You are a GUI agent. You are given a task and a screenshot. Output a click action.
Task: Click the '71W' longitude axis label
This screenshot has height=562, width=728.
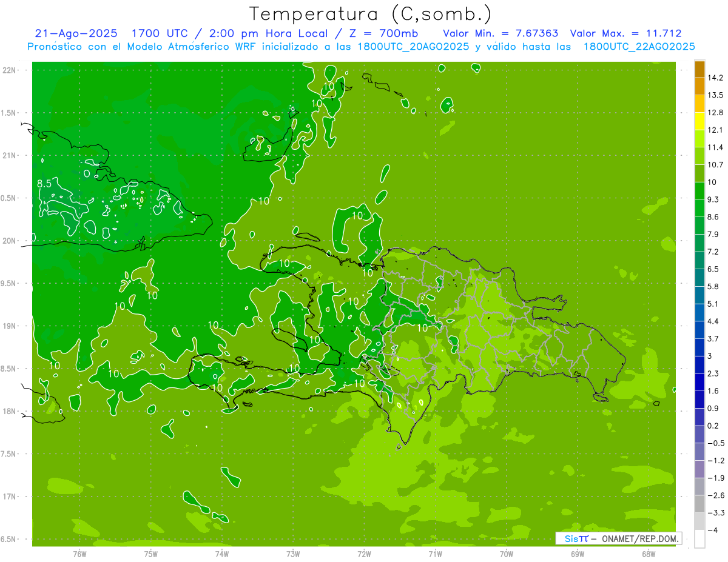coord(435,554)
